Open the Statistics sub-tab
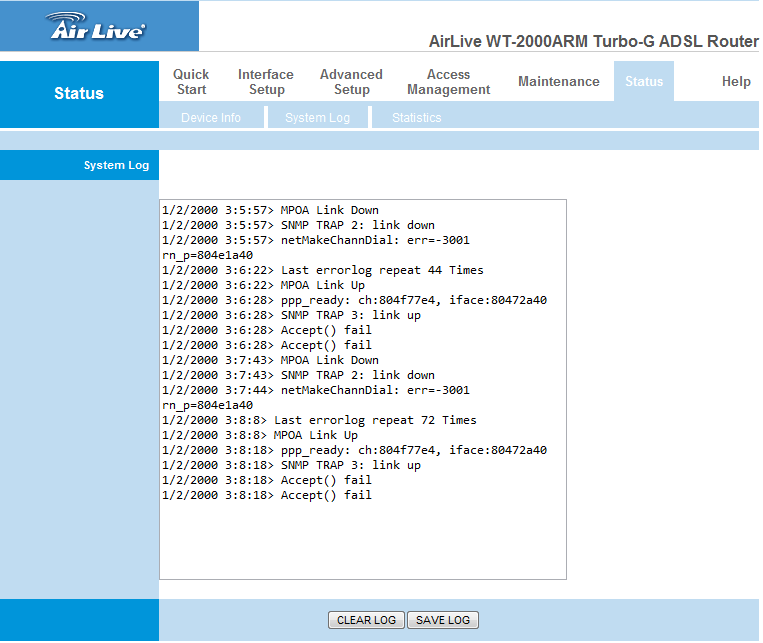The width and height of the screenshot is (763, 643). (x=417, y=117)
